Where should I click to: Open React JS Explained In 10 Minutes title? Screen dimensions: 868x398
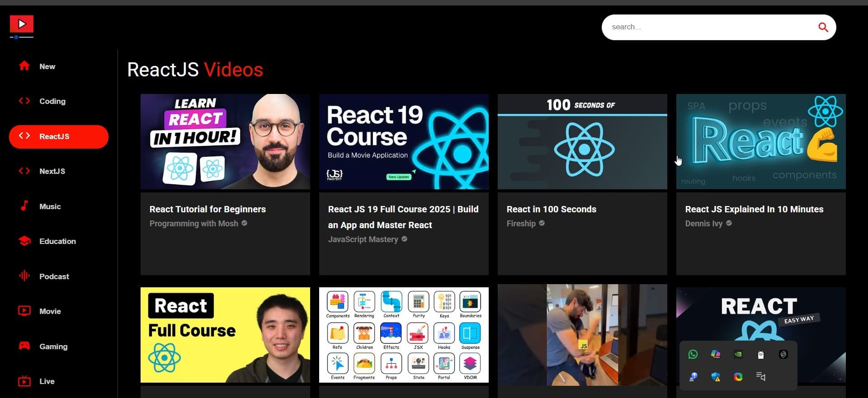[x=754, y=209]
